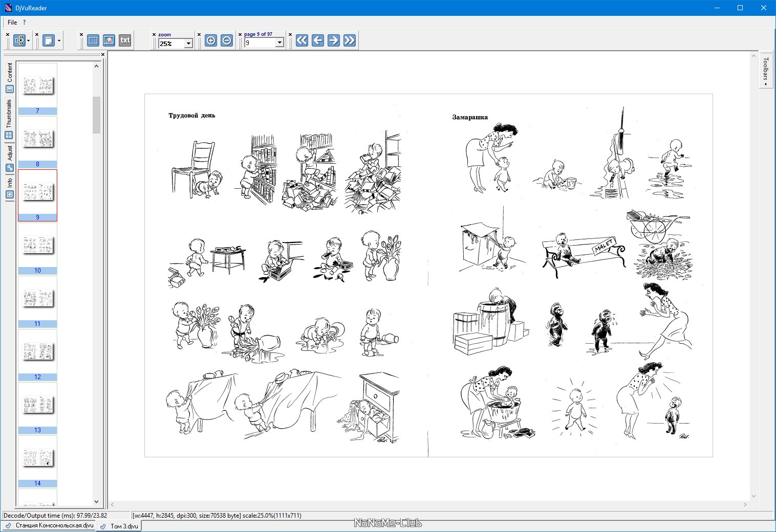Close the thumbnails side panel

point(103,54)
